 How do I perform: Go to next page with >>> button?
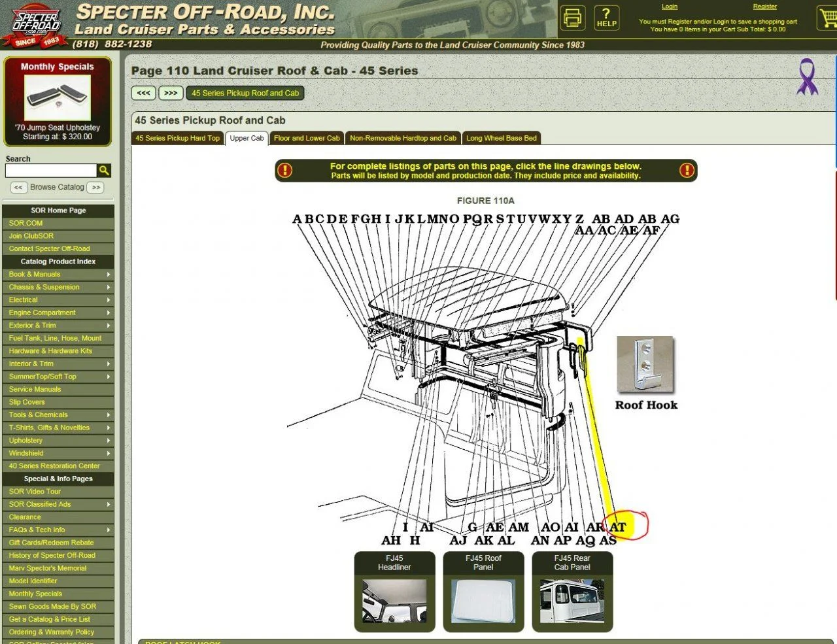[x=171, y=93]
